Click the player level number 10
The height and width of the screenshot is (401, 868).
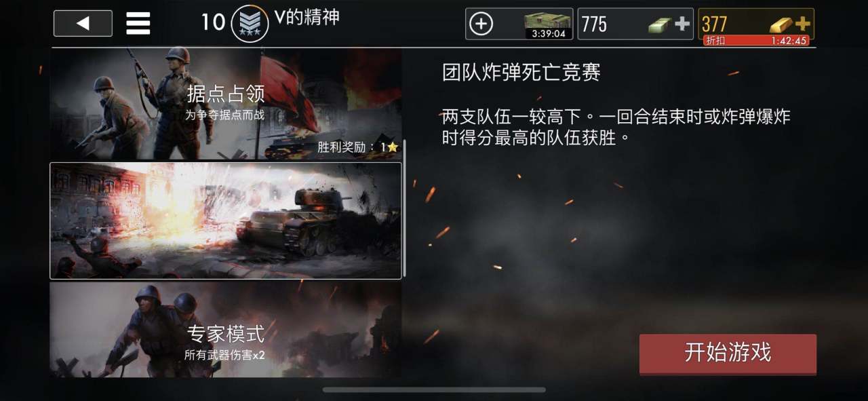pyautogui.click(x=213, y=22)
